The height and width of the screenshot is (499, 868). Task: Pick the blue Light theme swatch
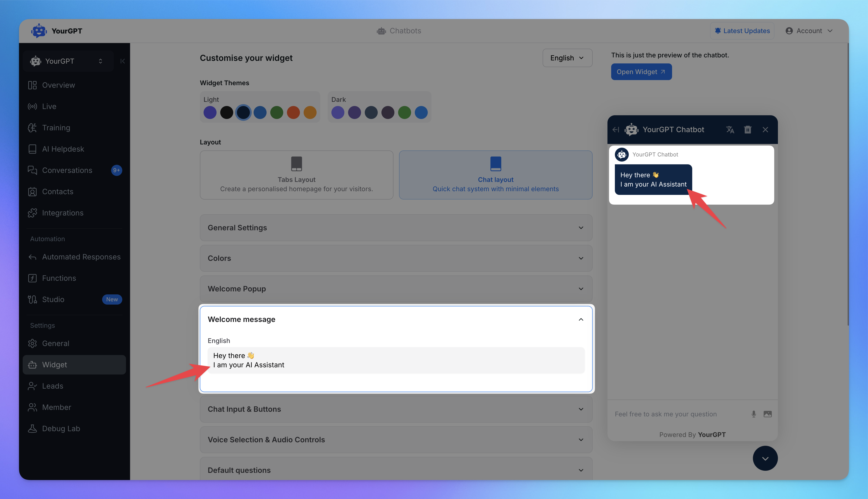point(260,112)
